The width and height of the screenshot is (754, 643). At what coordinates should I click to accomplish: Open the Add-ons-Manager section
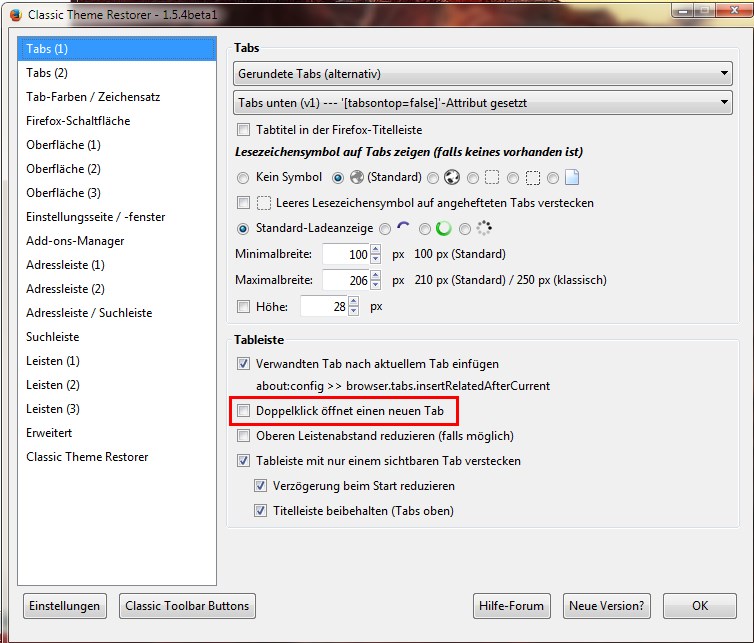coord(117,241)
